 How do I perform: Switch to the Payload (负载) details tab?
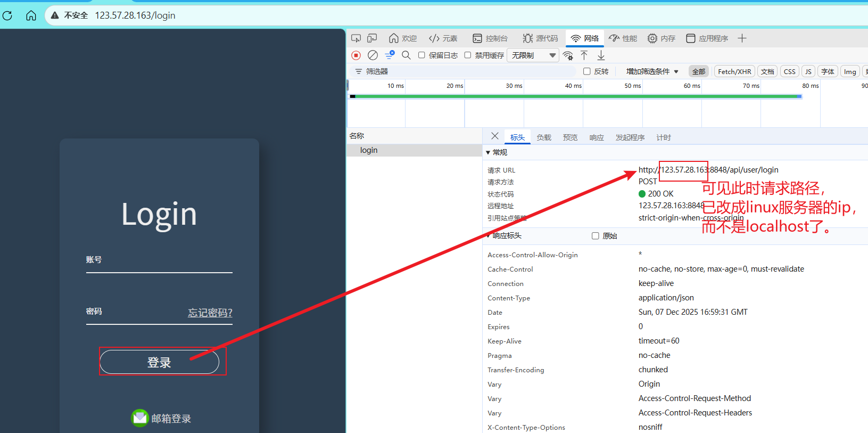pos(544,137)
